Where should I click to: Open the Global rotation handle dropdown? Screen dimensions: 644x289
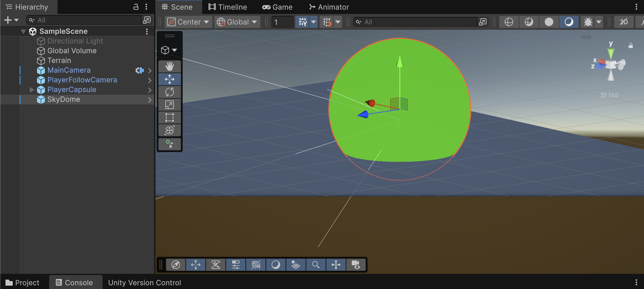[x=237, y=22]
